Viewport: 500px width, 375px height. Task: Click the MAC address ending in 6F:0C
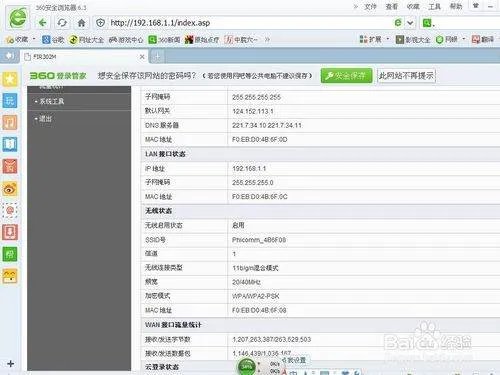click(x=260, y=197)
